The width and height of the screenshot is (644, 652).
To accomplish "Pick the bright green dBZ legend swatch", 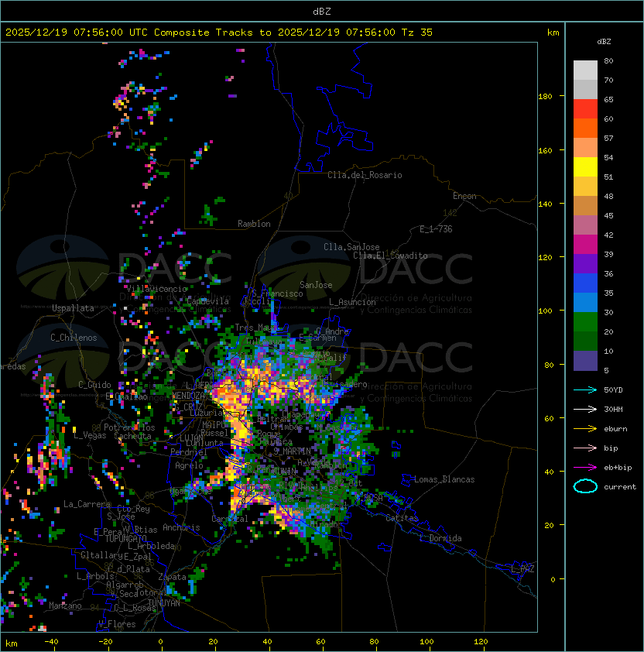I will [x=585, y=321].
